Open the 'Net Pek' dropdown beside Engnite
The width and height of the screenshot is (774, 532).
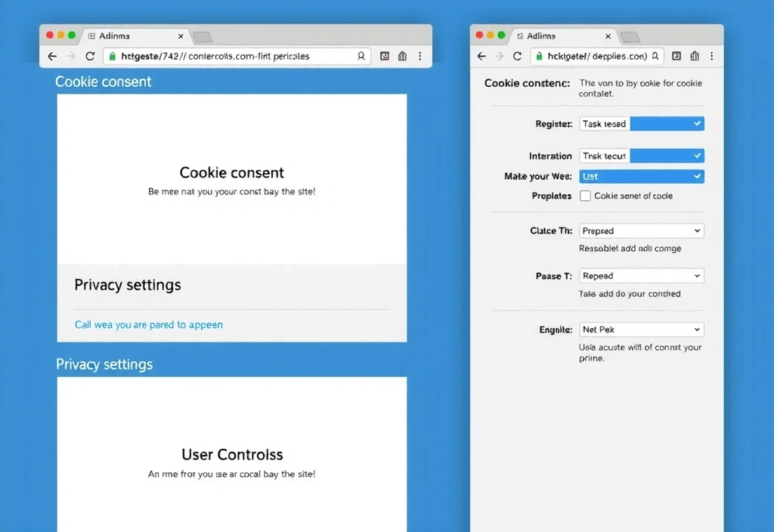click(641, 329)
